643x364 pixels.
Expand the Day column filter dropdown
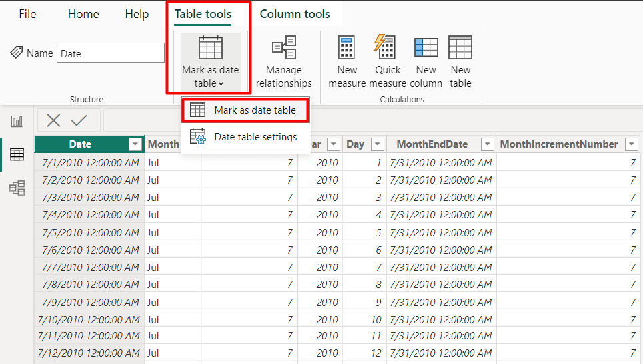377,144
